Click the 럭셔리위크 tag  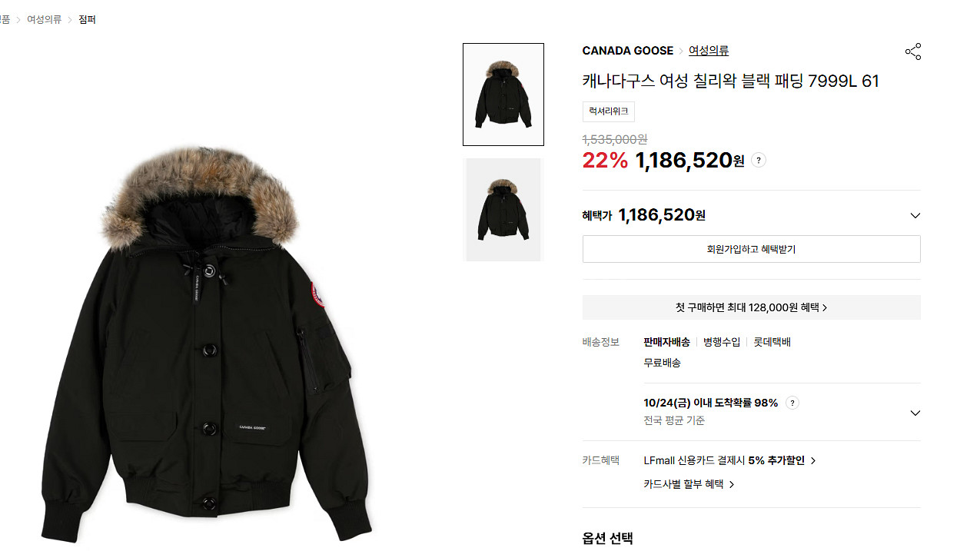(x=609, y=111)
